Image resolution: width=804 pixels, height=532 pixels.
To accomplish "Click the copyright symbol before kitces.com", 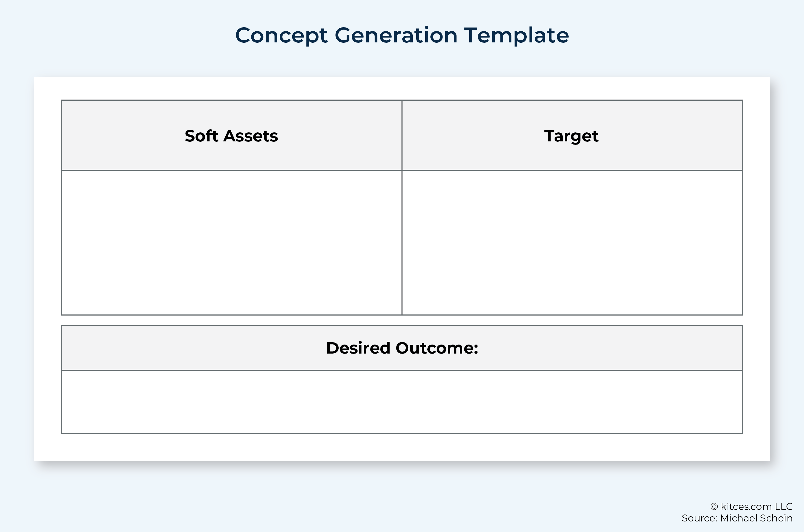I will coord(714,507).
